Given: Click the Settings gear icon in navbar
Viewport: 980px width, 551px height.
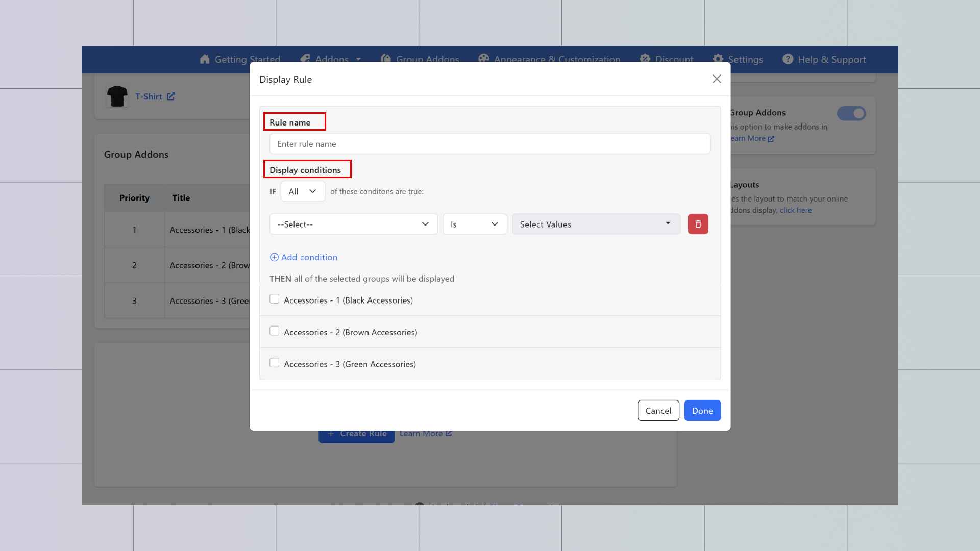Looking at the screenshot, I should (x=718, y=59).
